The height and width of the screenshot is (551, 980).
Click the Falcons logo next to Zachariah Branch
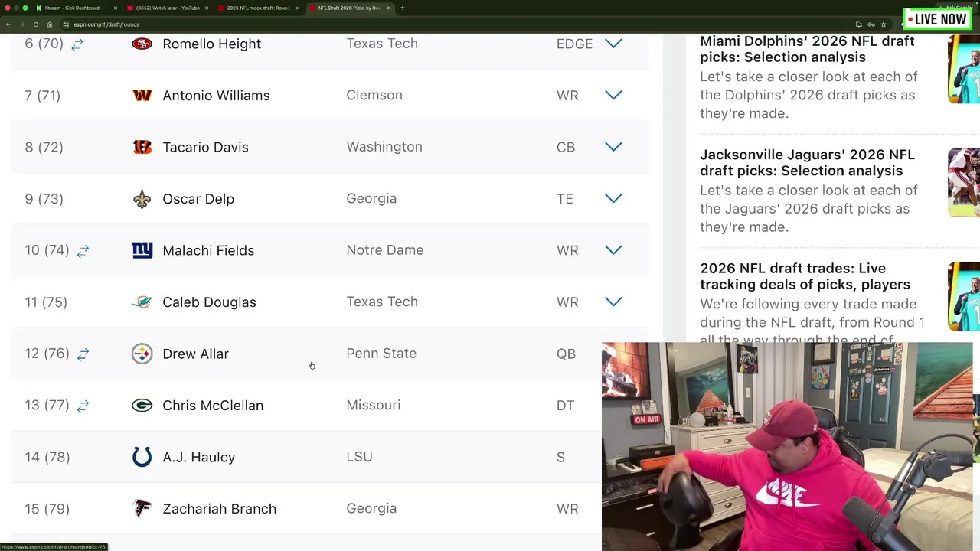142,508
